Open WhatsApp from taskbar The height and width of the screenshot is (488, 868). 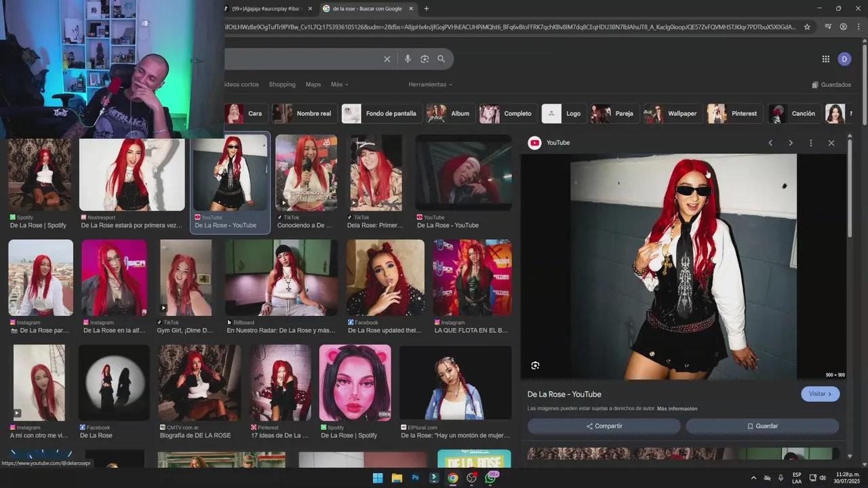pyautogui.click(x=491, y=478)
